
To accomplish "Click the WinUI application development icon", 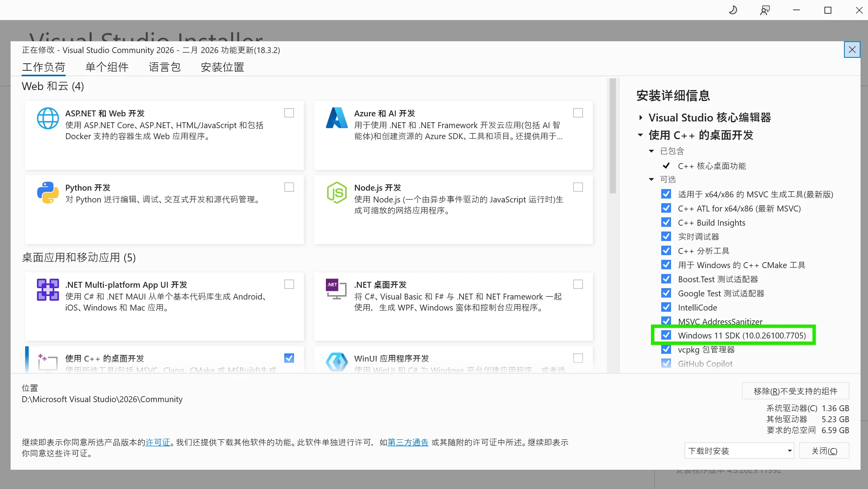I will pyautogui.click(x=337, y=362).
